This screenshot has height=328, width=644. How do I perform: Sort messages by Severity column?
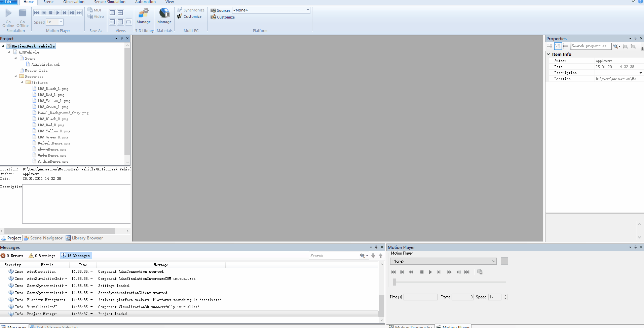pyautogui.click(x=13, y=265)
